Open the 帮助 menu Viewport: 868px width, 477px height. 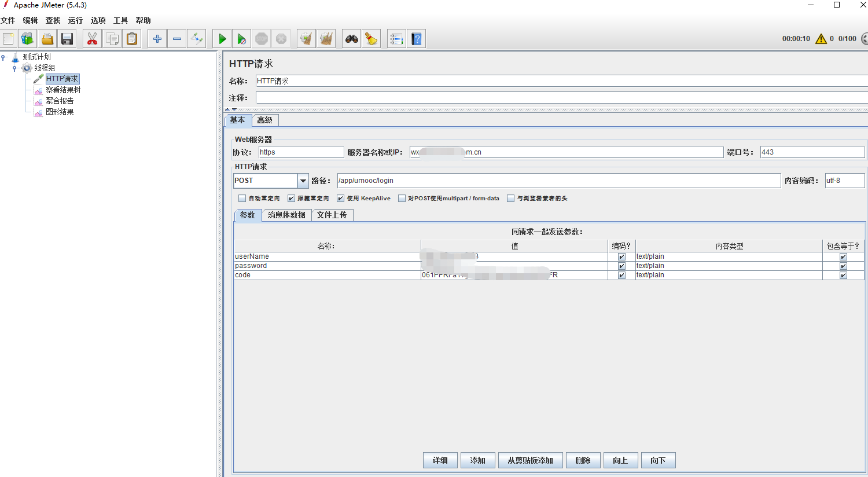pos(143,20)
